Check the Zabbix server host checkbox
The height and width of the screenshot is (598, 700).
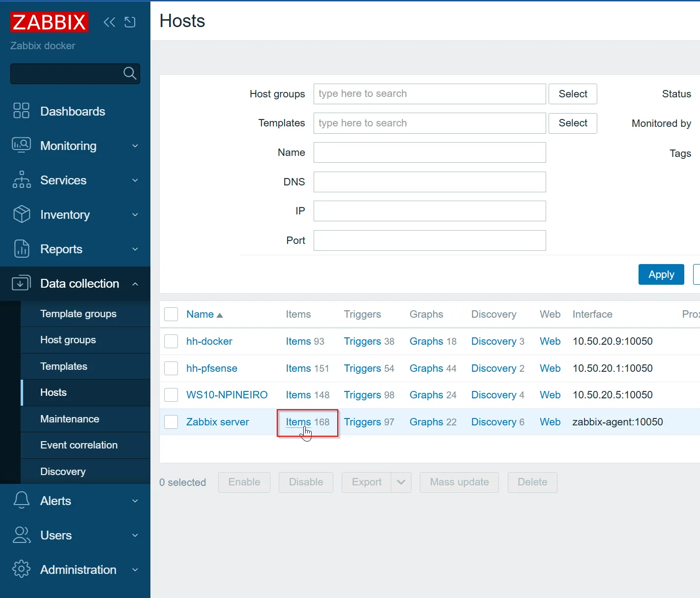click(171, 422)
